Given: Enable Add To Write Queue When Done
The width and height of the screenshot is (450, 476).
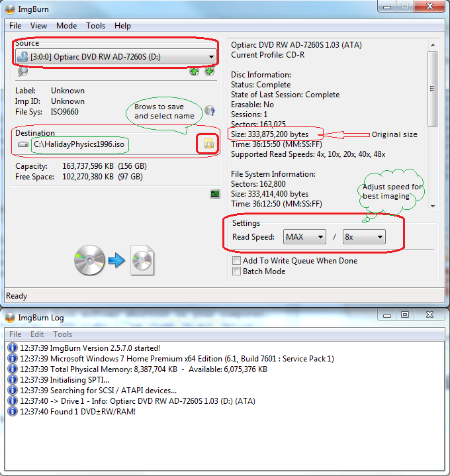Looking at the screenshot, I should pyautogui.click(x=236, y=261).
